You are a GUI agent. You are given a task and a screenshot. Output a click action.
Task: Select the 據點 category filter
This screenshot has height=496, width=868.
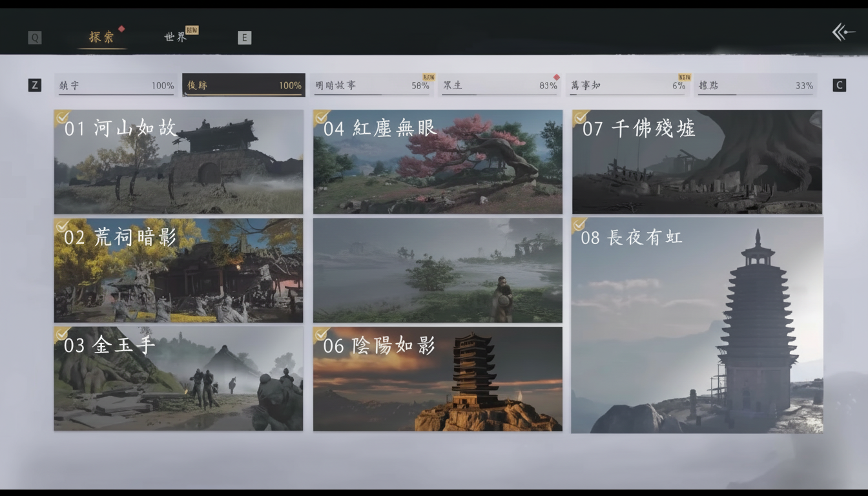[756, 85]
